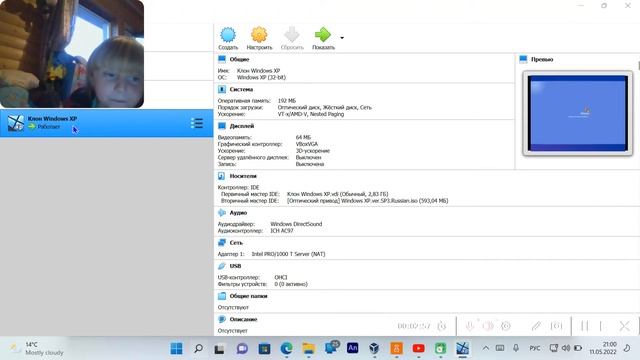Open Adobe Animate from the taskbar

[x=352, y=348]
